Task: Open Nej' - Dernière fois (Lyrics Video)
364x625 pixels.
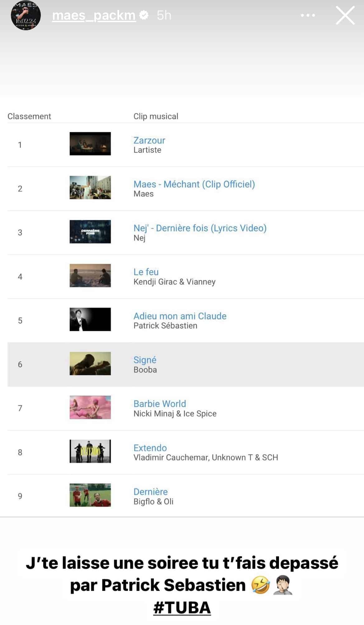Action: (200, 228)
